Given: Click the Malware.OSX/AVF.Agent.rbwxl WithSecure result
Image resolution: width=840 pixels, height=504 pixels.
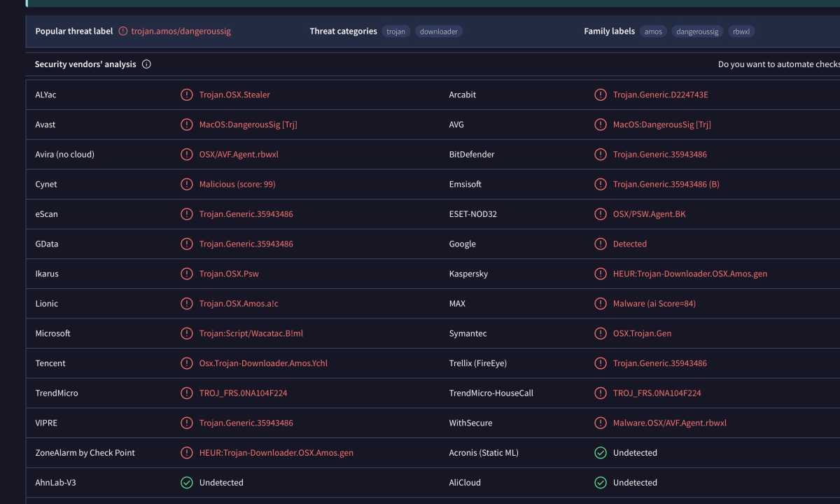Looking at the screenshot, I should (x=670, y=423).
